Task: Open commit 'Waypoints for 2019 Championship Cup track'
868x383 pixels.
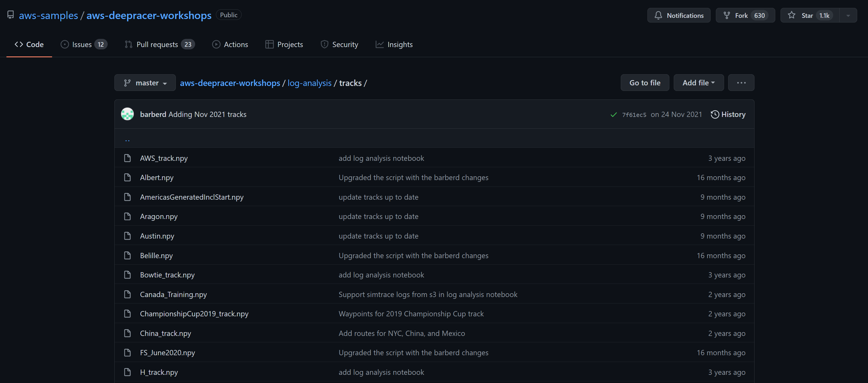Action: point(411,314)
